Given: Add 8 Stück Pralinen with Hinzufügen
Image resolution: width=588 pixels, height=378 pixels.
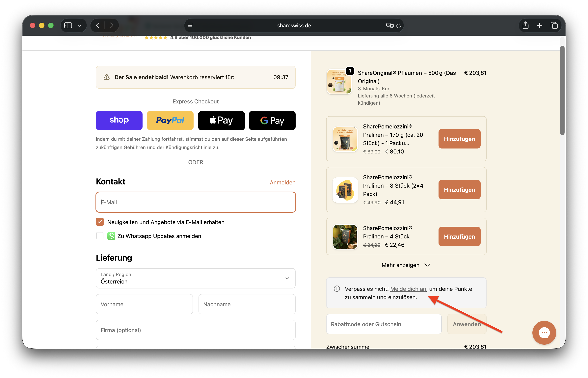Looking at the screenshot, I should click(459, 190).
